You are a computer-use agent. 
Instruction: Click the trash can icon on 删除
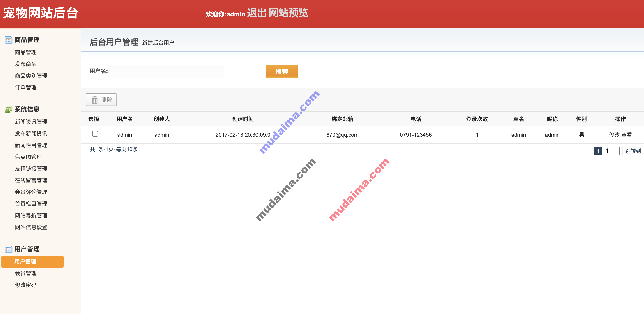click(94, 100)
